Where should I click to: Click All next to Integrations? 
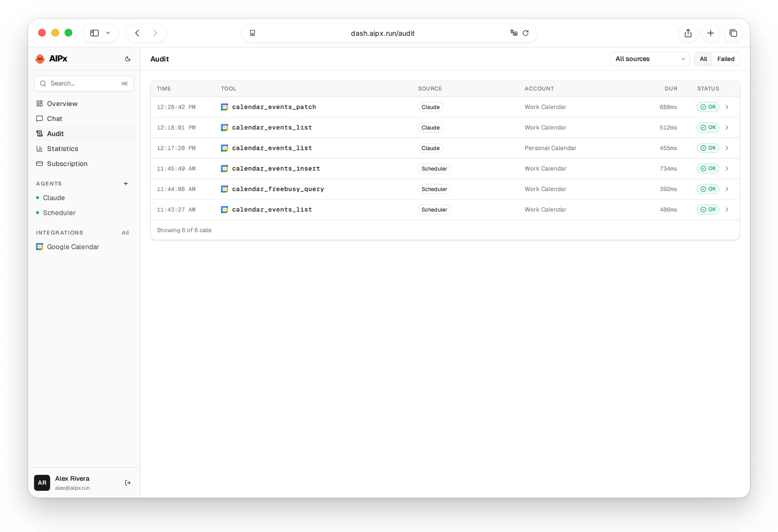125,233
